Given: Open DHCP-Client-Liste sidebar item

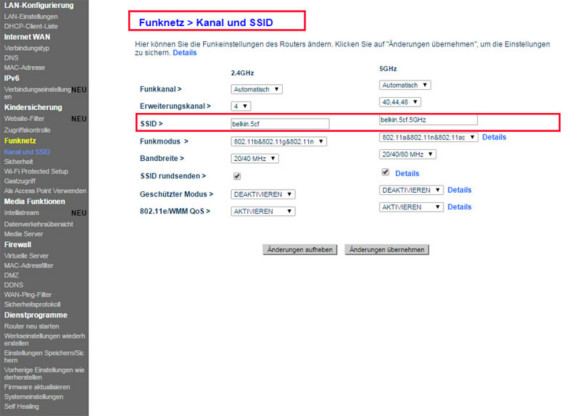Looking at the screenshot, I should 31,26.
